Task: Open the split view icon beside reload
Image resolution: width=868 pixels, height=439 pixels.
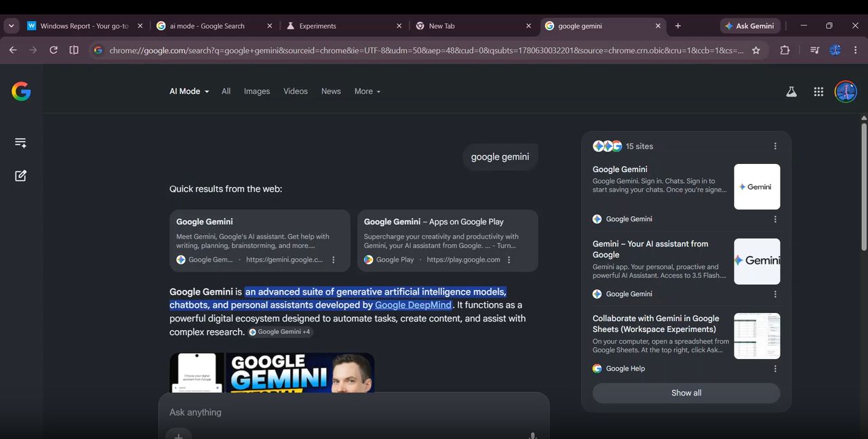Action: 74,50
